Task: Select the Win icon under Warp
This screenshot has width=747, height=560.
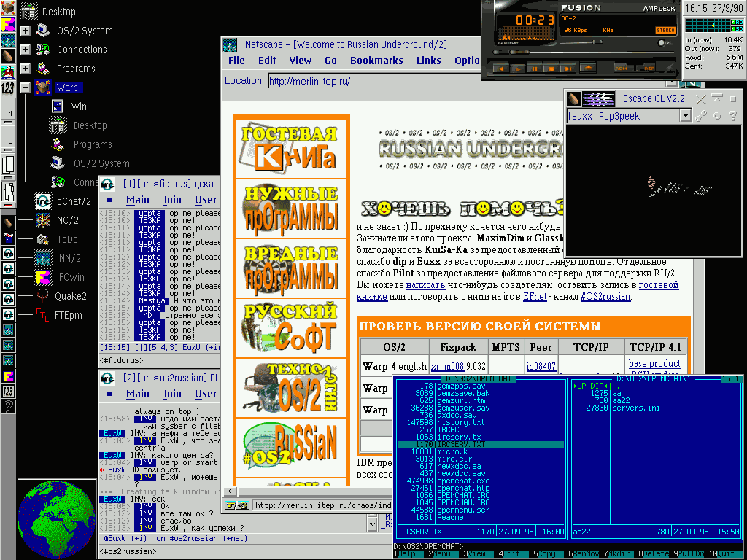Action: pyautogui.click(x=58, y=106)
